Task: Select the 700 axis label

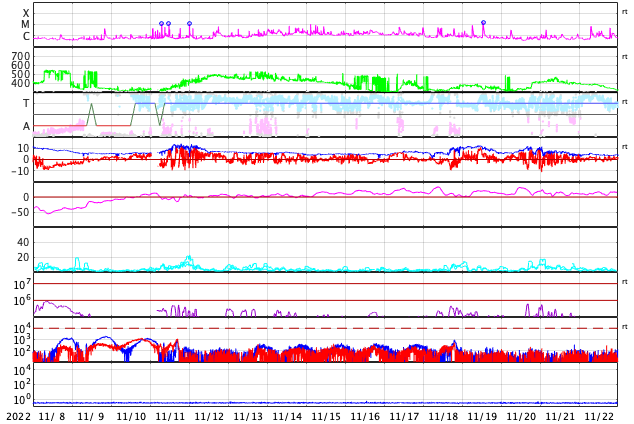Action: (21, 56)
